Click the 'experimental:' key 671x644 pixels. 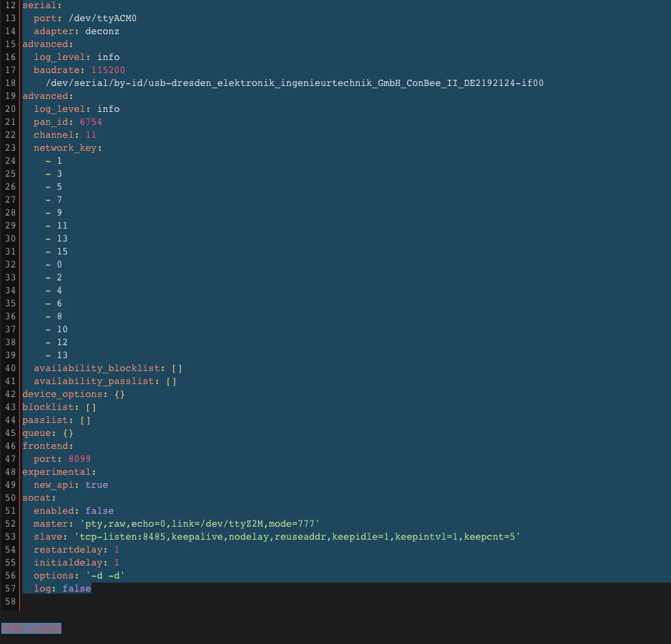[59, 472]
